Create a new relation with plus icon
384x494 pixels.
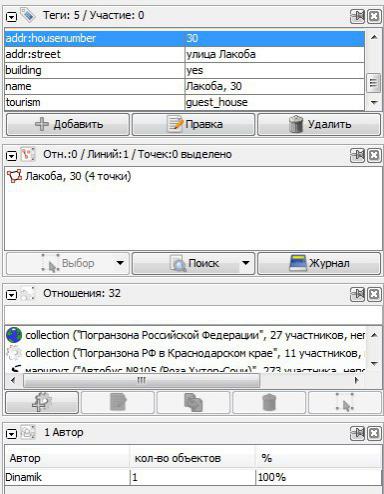42,402
